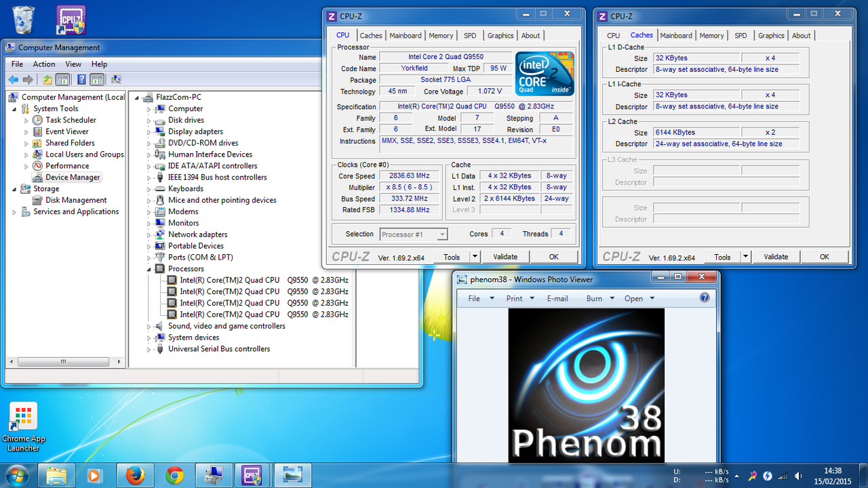Click Scan for hardware changes toolbar icon
The width and height of the screenshot is (868, 488).
[x=116, y=79]
